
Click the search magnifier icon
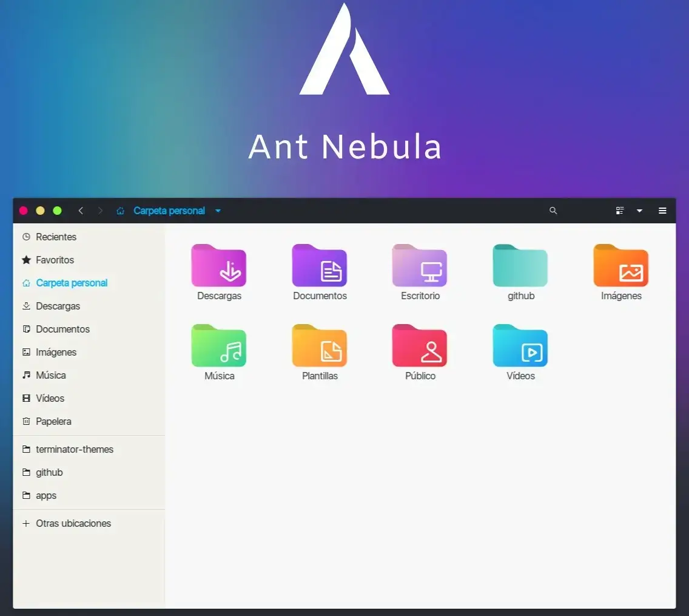coord(553,211)
